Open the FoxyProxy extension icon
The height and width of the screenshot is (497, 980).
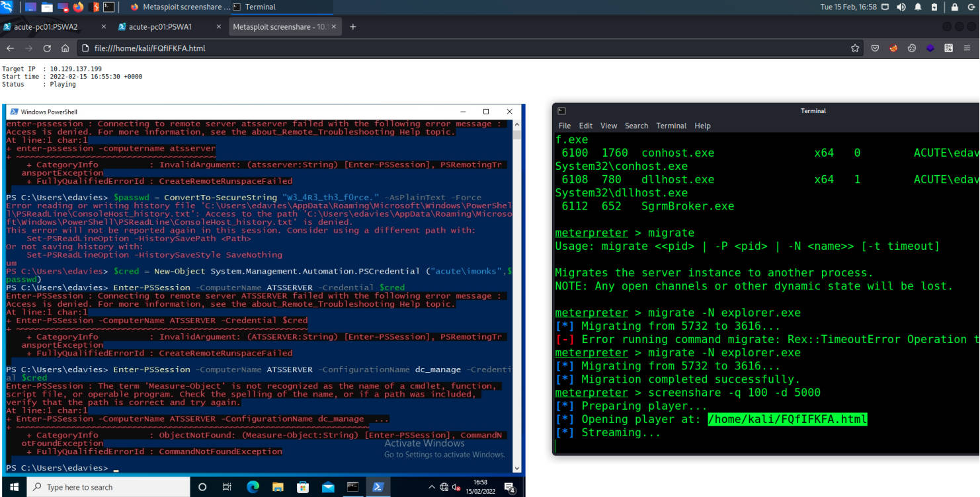click(893, 48)
